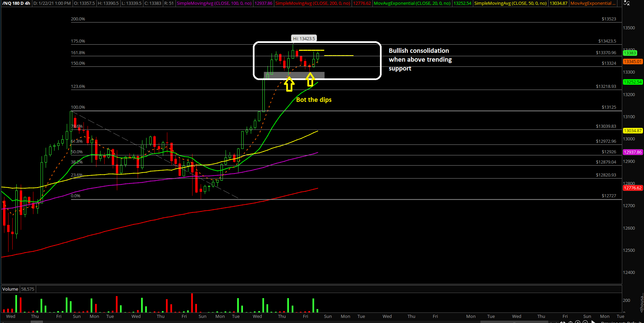Click the Hi: 13423.5 high bubble

point(304,39)
